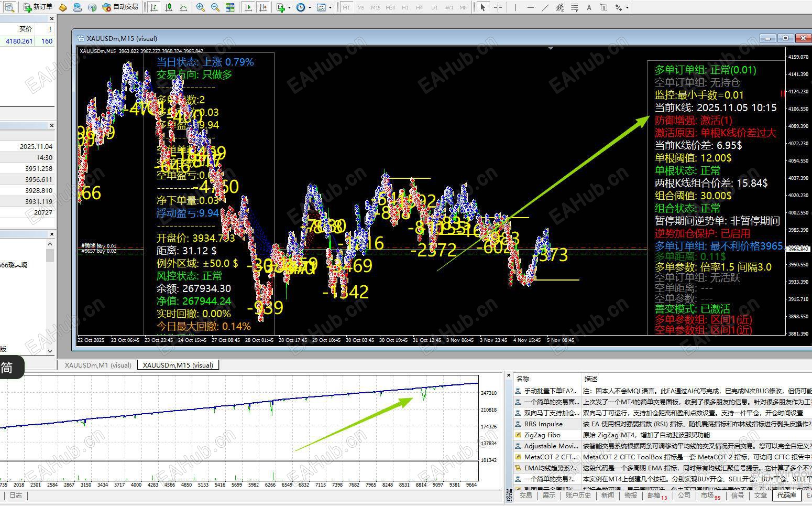Viewport: 812px width, 506px height.
Task: Select the D1 timeframe button
Action: pyautogui.click(x=434, y=7)
